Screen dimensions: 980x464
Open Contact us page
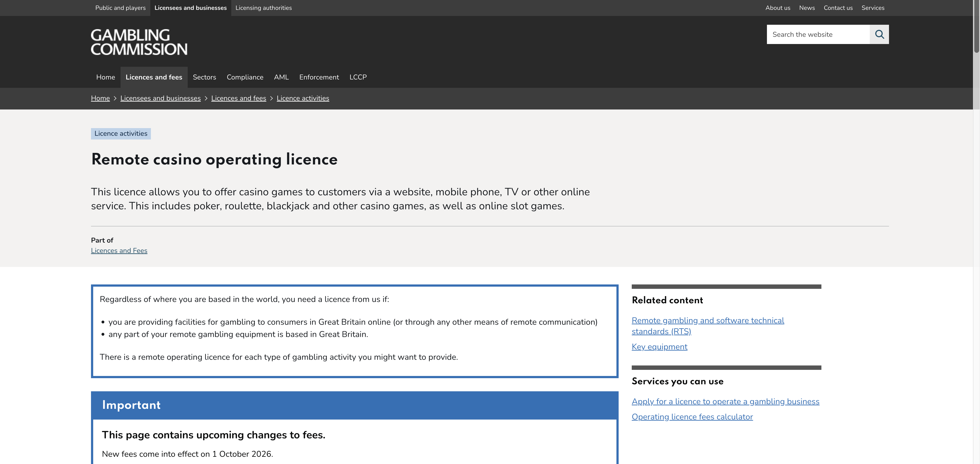(838, 8)
